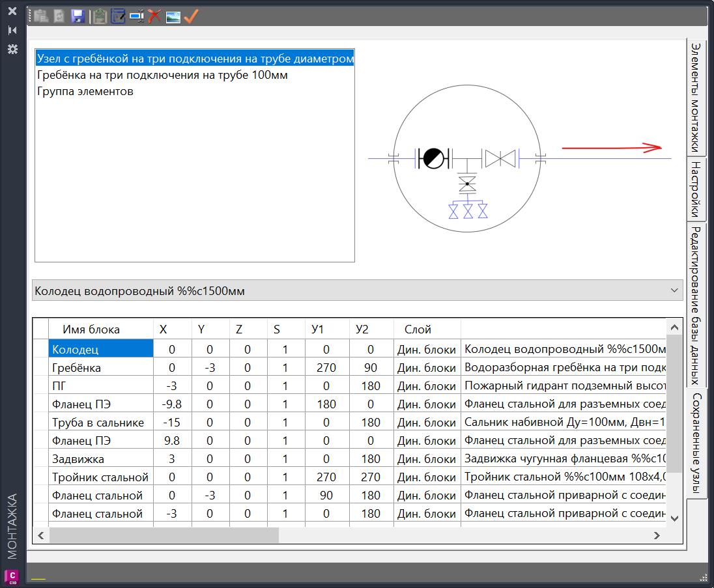Select the Группа элементов list entry
Viewport: 714px width, 588px height.
tap(85, 91)
